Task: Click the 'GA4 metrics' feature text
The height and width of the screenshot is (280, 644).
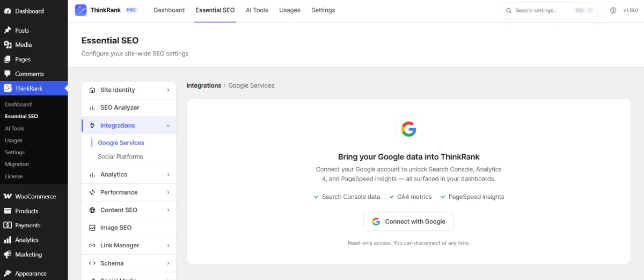Action: [414, 197]
